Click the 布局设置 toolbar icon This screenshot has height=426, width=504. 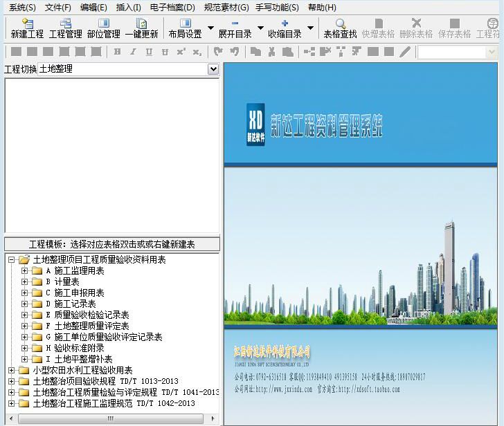point(185,28)
